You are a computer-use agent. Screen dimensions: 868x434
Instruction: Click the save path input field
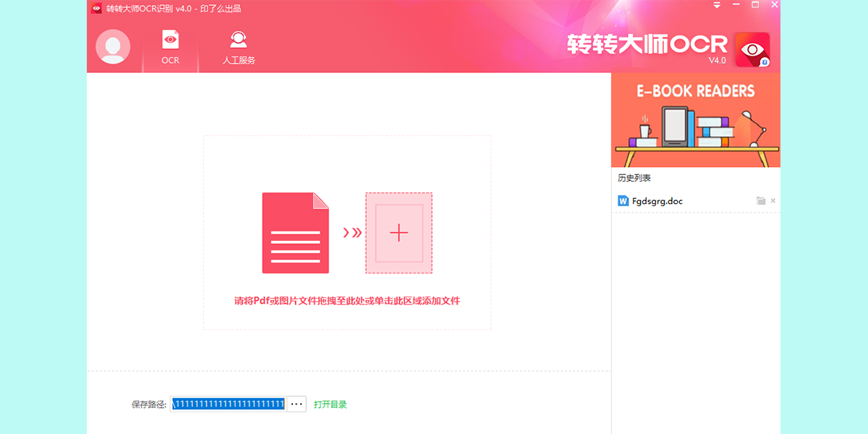pos(229,404)
